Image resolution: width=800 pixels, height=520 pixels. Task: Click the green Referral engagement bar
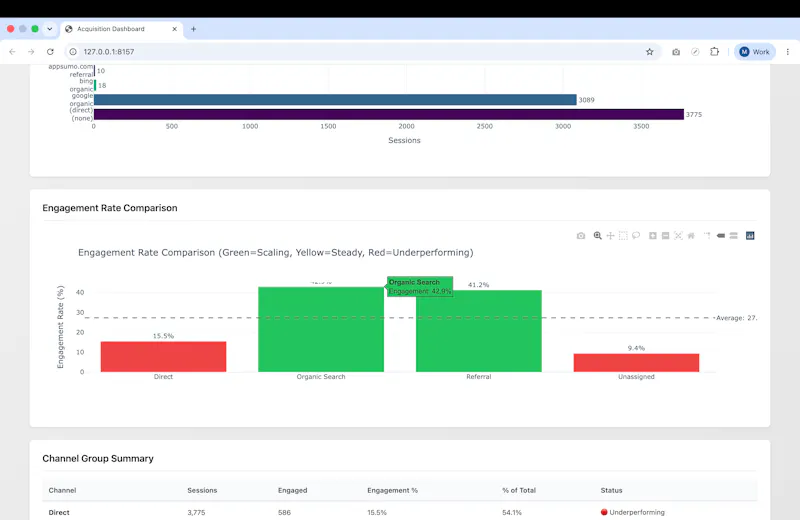point(479,331)
